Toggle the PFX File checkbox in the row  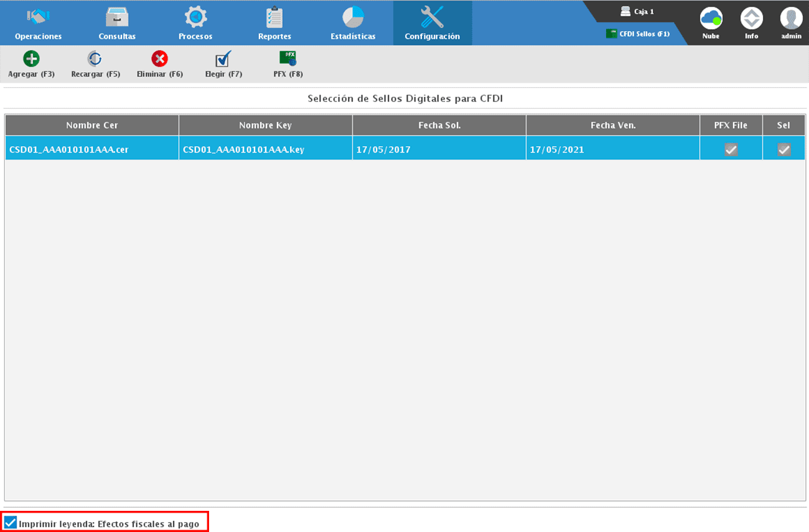click(731, 149)
